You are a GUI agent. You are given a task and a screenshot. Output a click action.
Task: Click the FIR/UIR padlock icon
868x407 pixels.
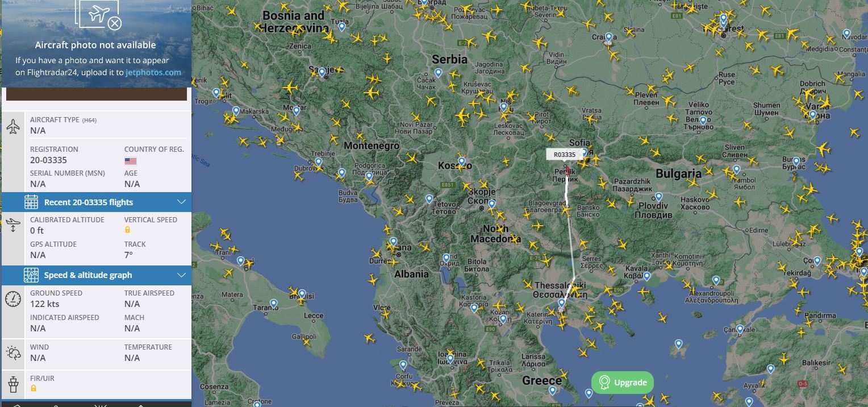34,388
